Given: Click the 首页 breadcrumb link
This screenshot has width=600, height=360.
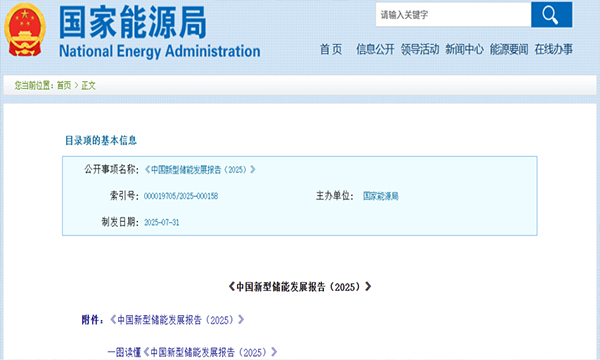Looking at the screenshot, I should coord(64,85).
